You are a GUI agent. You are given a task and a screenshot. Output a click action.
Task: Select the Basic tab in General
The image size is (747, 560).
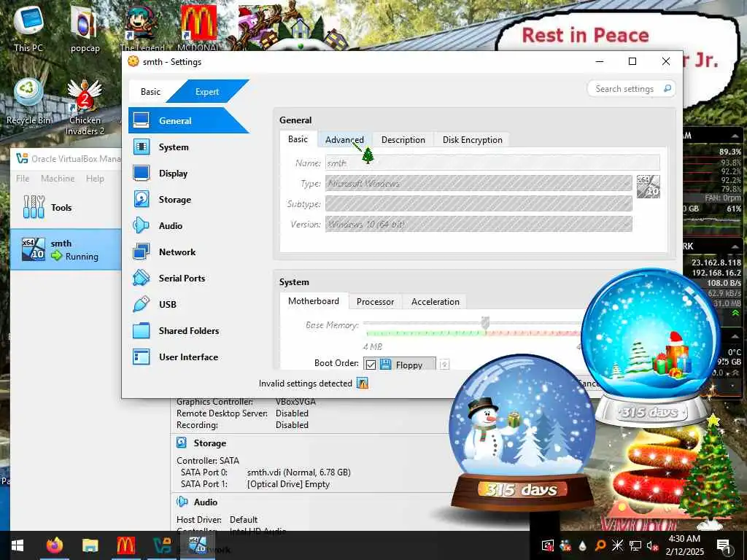coord(298,139)
